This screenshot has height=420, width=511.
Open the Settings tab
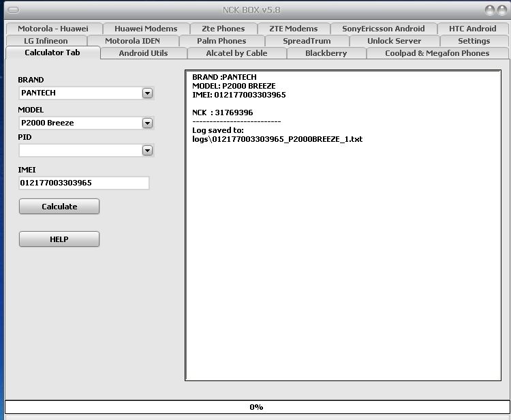tap(474, 41)
